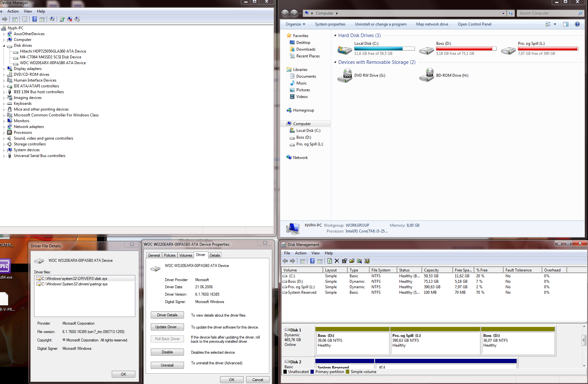Select Hitachi HDP725050GLA360 ATA Device in tree
Viewport: 588px width, 384px height.
(x=53, y=51)
